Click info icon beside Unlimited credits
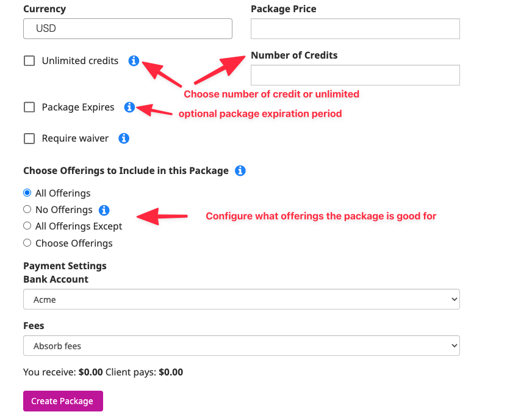The image size is (532, 420). [x=134, y=61]
